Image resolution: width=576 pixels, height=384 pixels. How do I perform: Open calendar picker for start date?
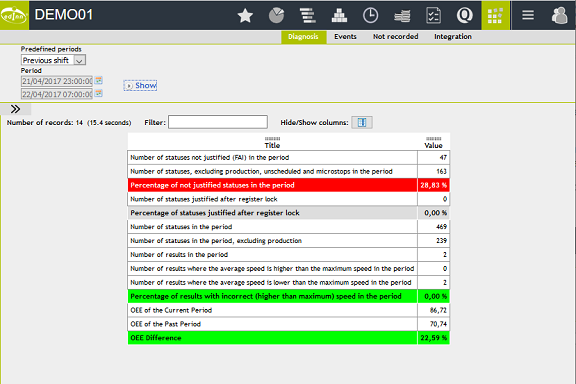pyautogui.click(x=98, y=80)
